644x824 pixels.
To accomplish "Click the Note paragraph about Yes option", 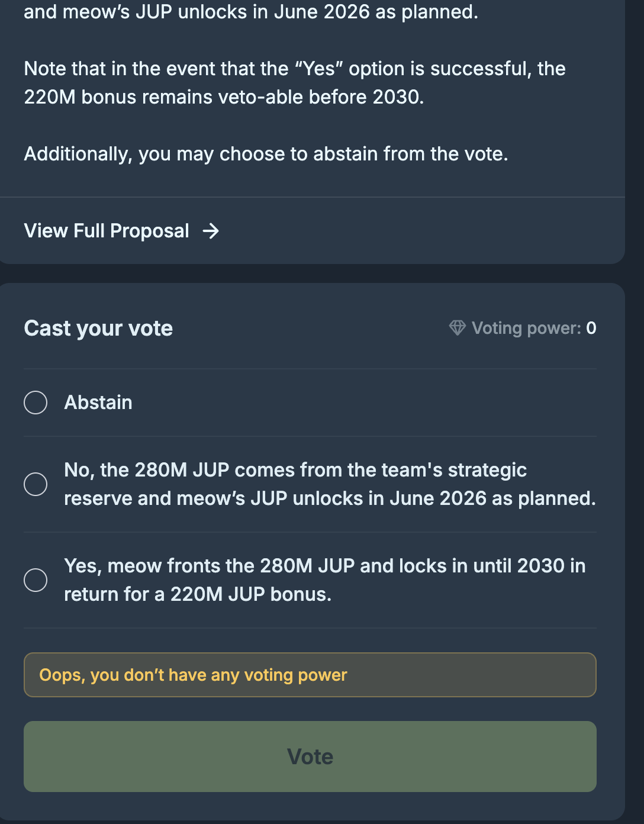I will click(x=294, y=69).
